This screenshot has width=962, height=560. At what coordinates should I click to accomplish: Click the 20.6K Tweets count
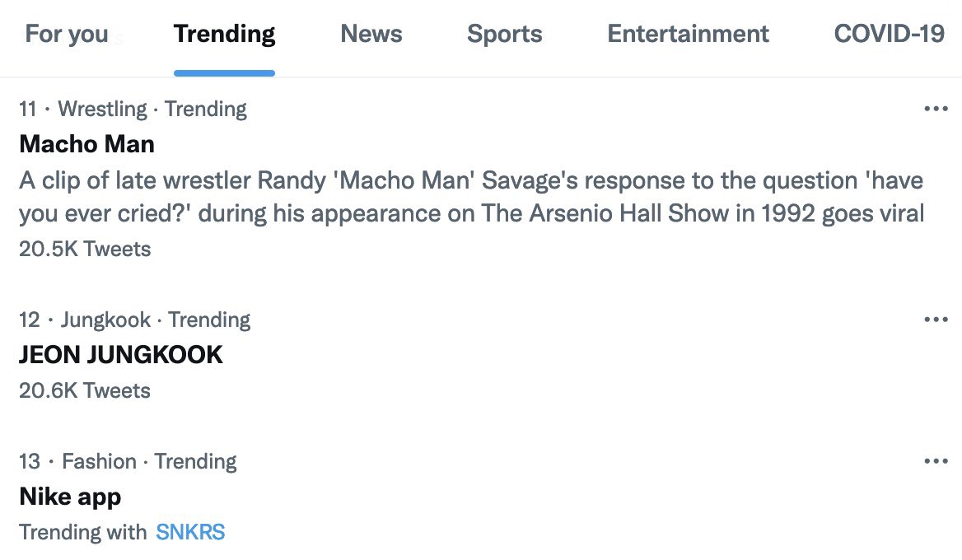[85, 390]
